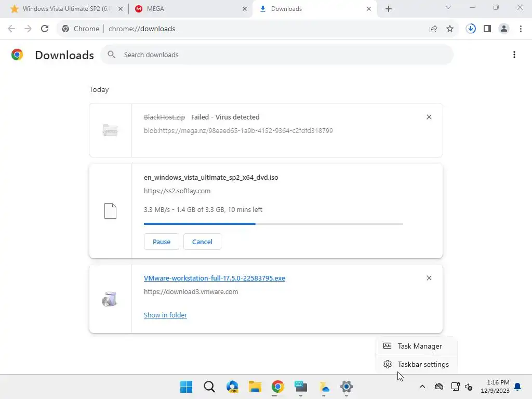Click the muted volume tray icon

coord(469,387)
